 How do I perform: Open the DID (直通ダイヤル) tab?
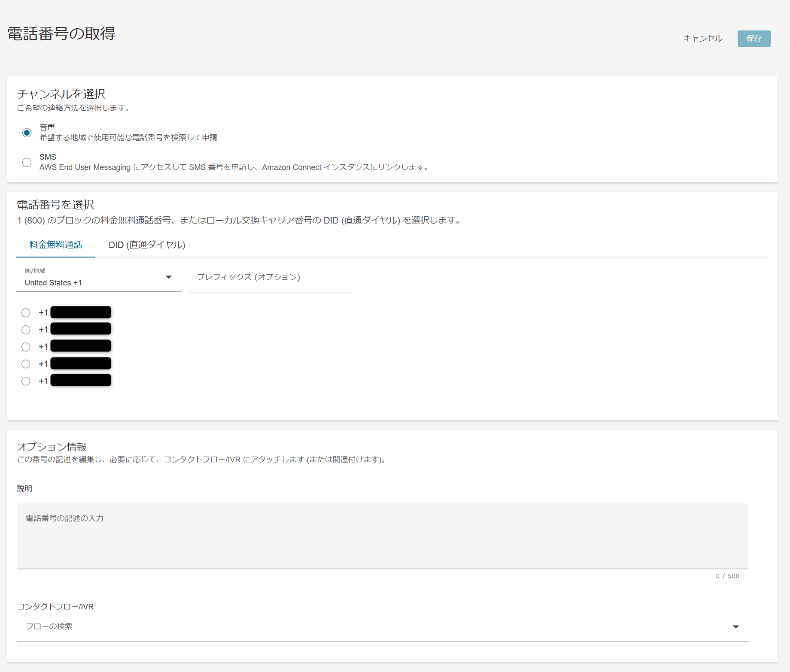click(147, 245)
